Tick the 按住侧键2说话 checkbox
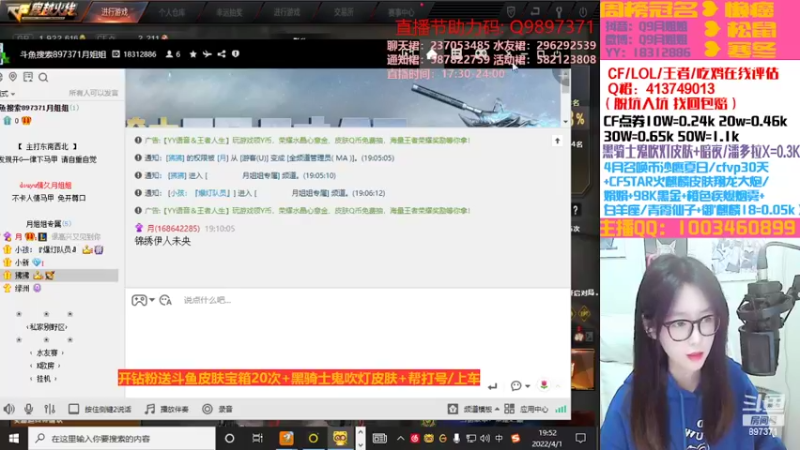The height and width of the screenshot is (450, 800). click(73, 409)
